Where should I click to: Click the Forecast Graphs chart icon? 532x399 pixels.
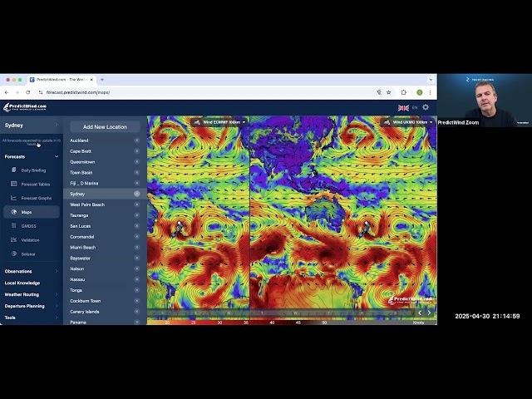pos(13,198)
